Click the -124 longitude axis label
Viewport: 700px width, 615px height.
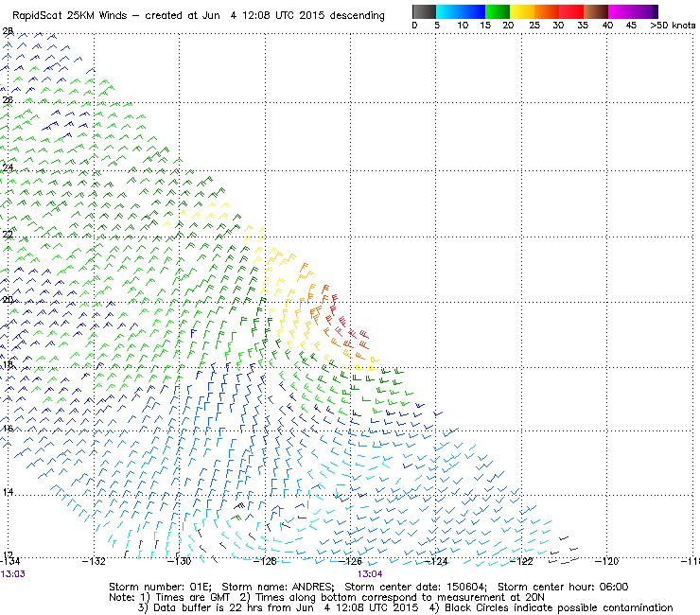point(436,561)
